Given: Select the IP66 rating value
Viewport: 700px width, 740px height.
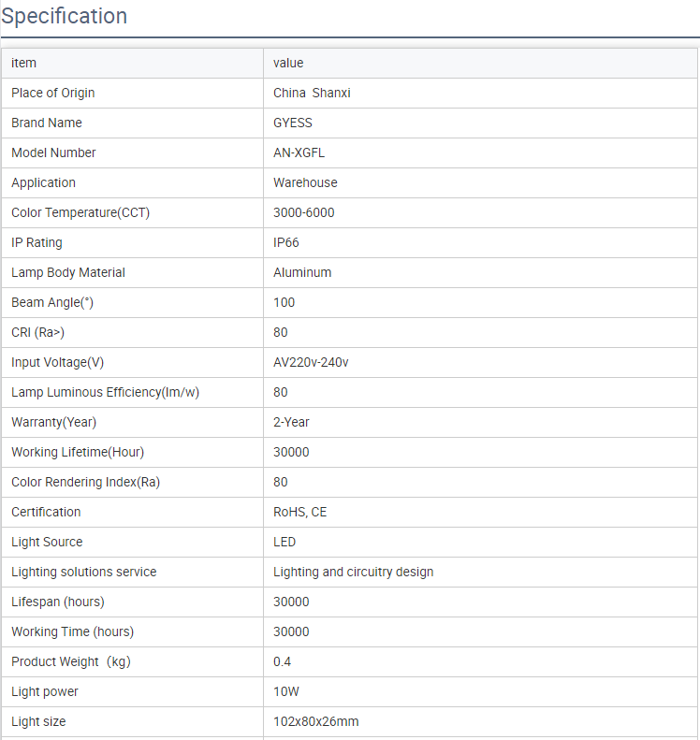Looking at the screenshot, I should pos(285,242).
